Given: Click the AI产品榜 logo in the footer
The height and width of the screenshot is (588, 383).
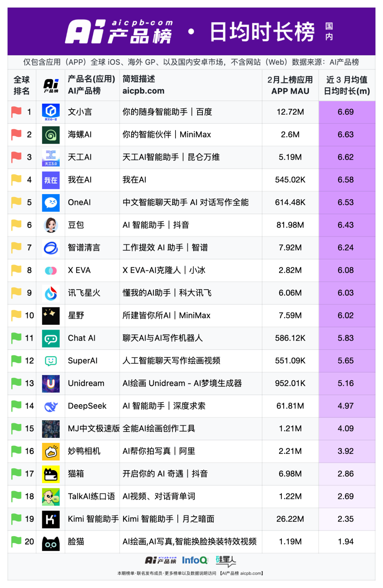Looking at the screenshot, I should [x=161, y=560].
